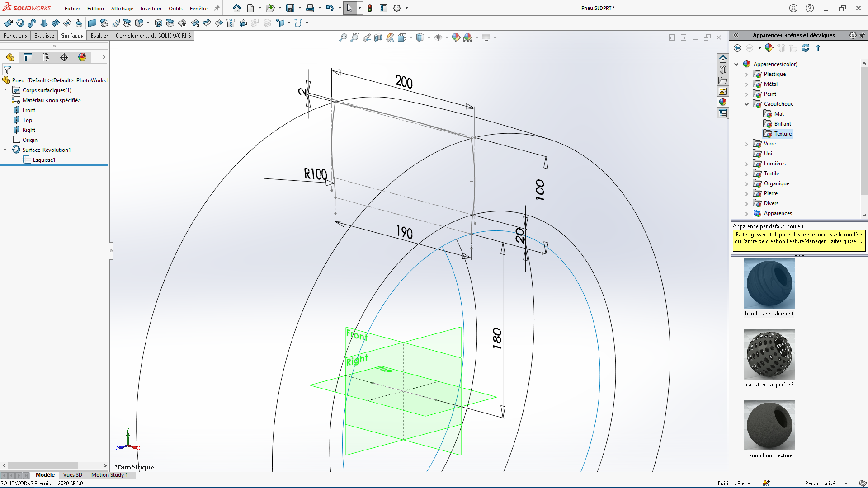Toggle Hide/Show Items eye icon
Screen dimensions: 868x488
point(438,38)
